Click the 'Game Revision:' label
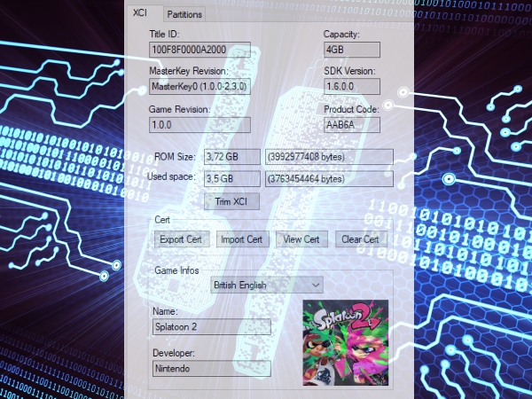The width and height of the screenshot is (532, 399). tap(179, 110)
